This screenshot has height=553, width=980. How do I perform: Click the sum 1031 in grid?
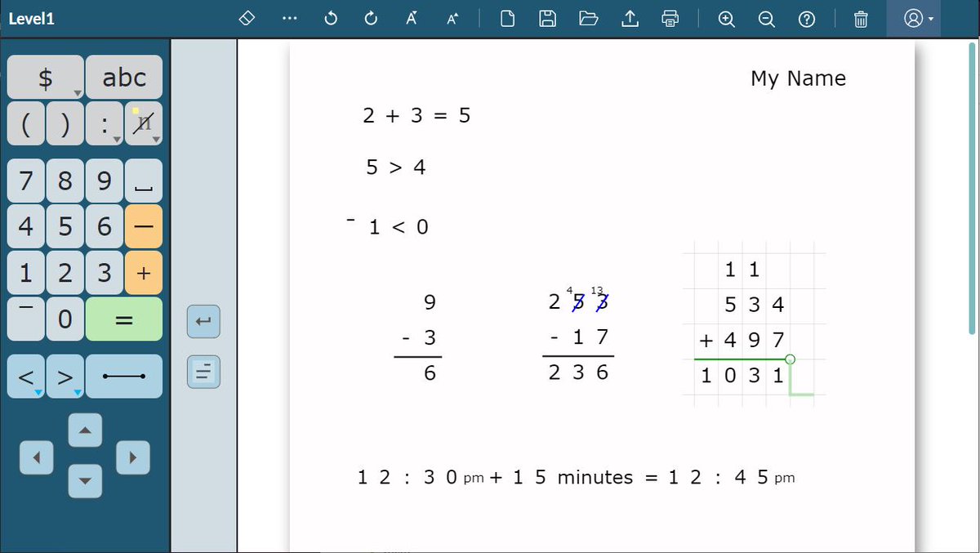[742, 376]
